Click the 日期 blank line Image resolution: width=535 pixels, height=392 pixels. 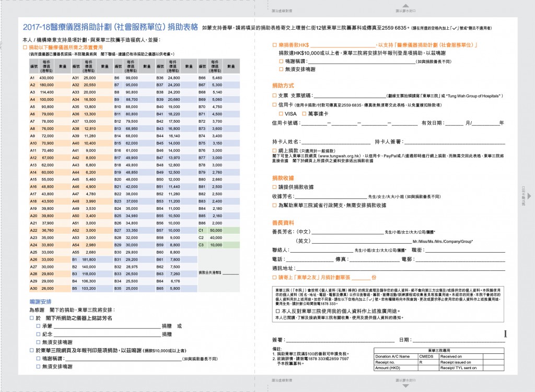(x=459, y=340)
